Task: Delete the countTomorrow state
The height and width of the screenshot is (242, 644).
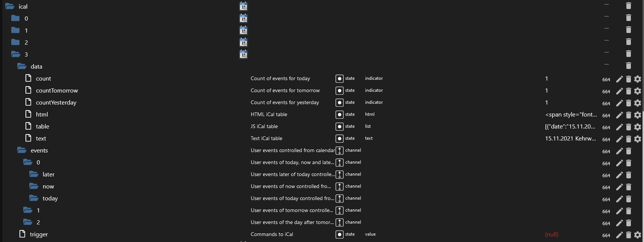Action: pos(629,91)
